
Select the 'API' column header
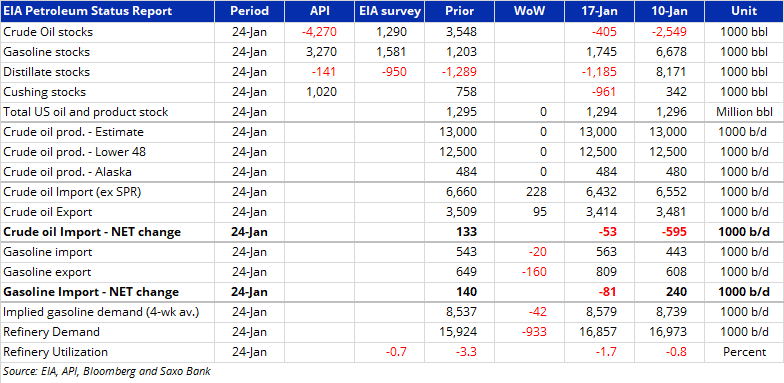(320, 11)
